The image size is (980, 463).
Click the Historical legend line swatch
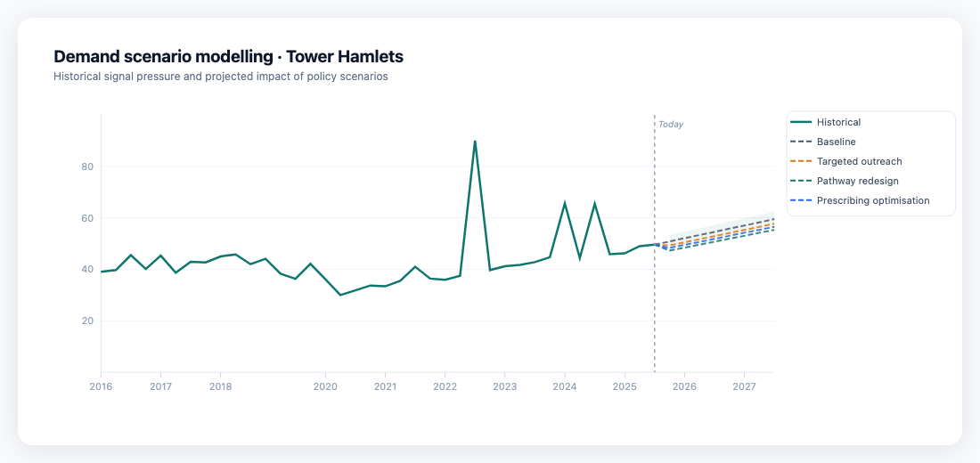pyautogui.click(x=801, y=122)
